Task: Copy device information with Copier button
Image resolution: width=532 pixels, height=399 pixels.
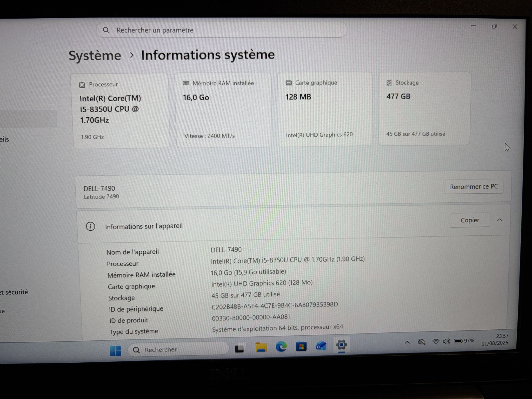Action: point(470,220)
